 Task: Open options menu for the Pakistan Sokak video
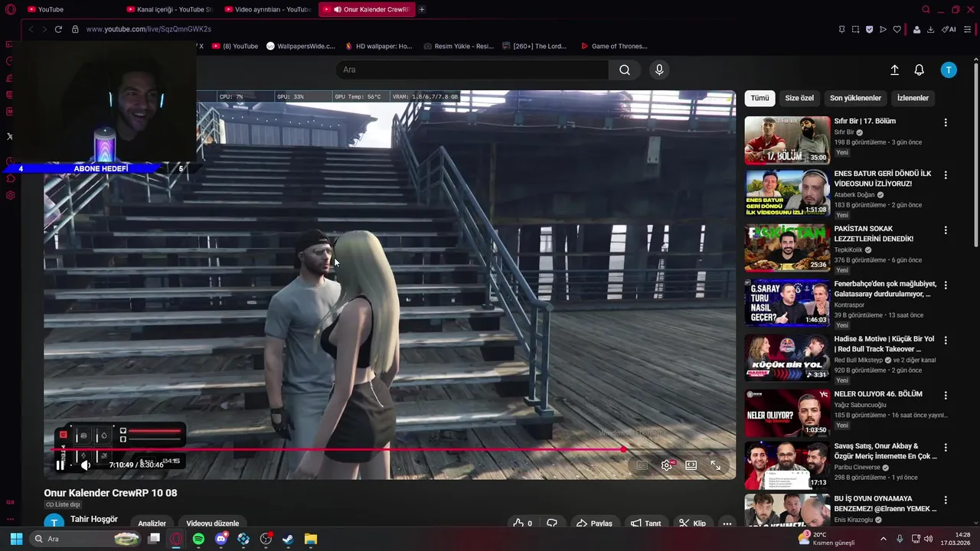946,230
